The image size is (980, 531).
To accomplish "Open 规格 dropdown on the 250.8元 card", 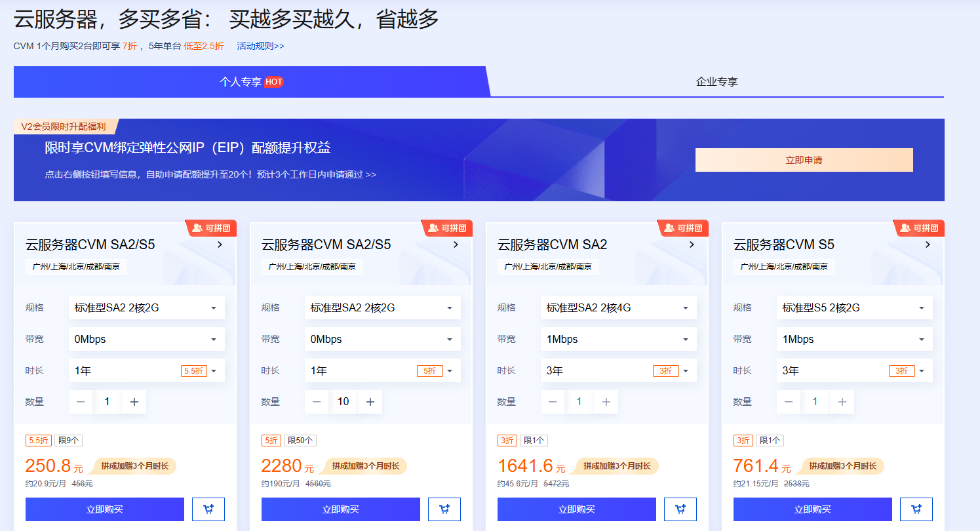I will [x=147, y=307].
